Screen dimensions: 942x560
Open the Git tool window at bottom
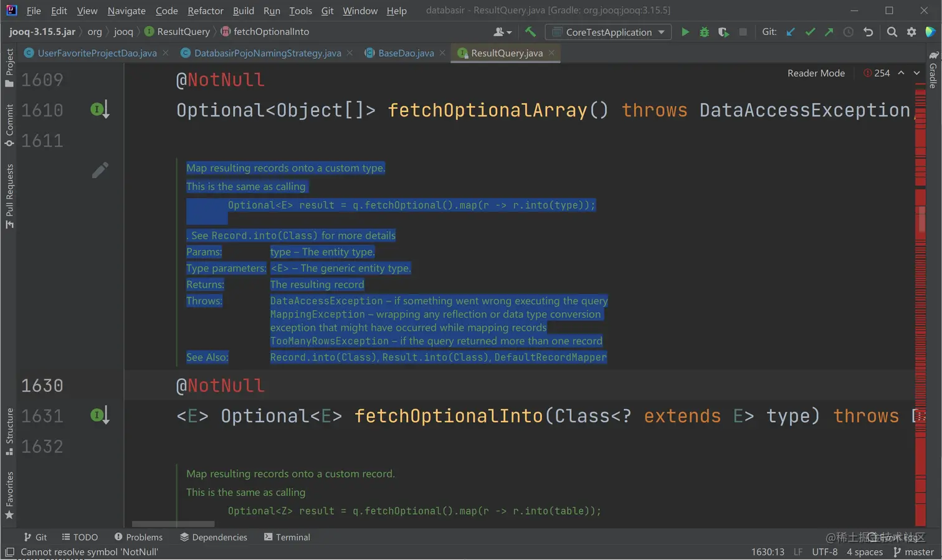tap(36, 537)
